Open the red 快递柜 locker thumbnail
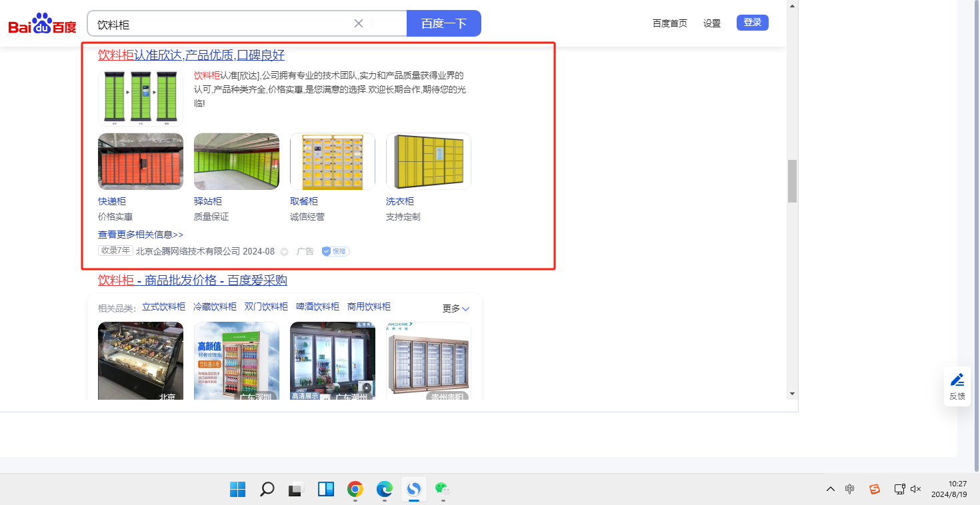Viewport: 980px width, 505px height. [x=141, y=161]
